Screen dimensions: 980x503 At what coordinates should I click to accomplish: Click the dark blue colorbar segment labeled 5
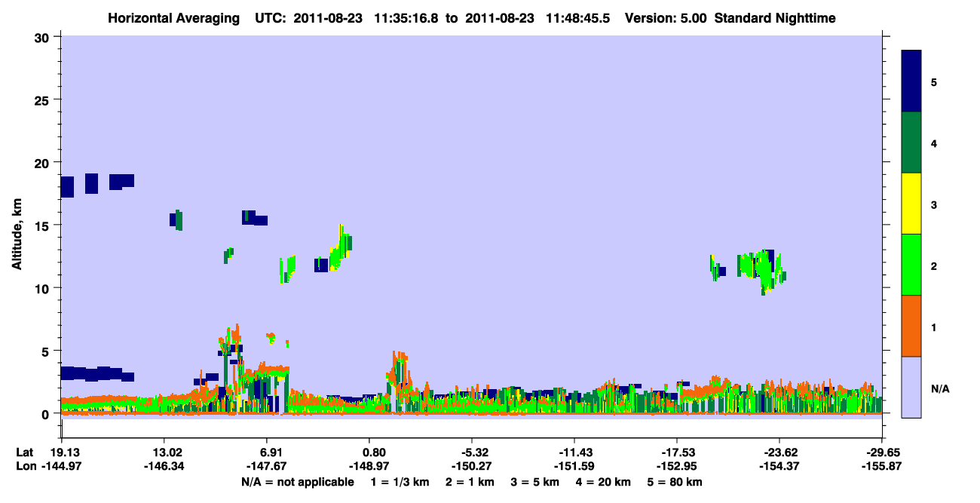tap(911, 81)
